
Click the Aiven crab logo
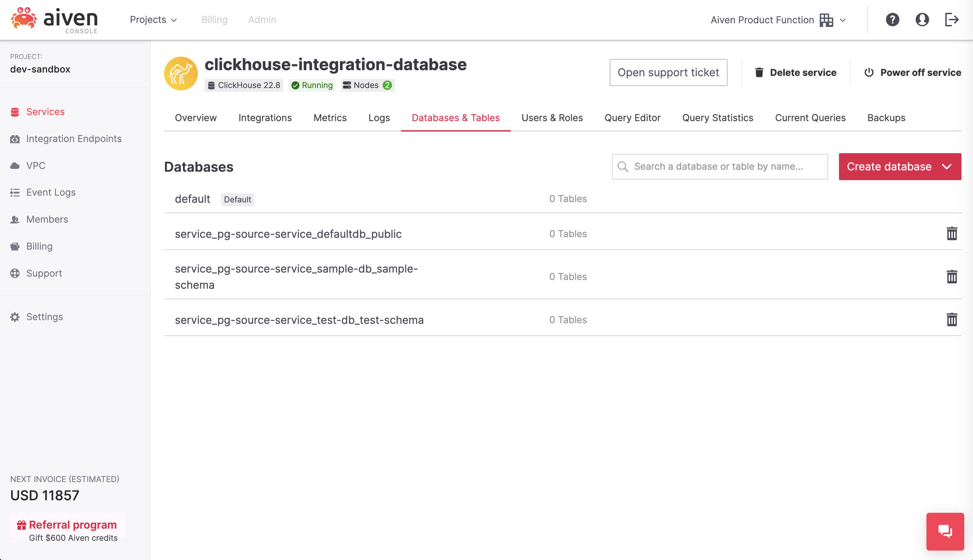[x=24, y=18]
